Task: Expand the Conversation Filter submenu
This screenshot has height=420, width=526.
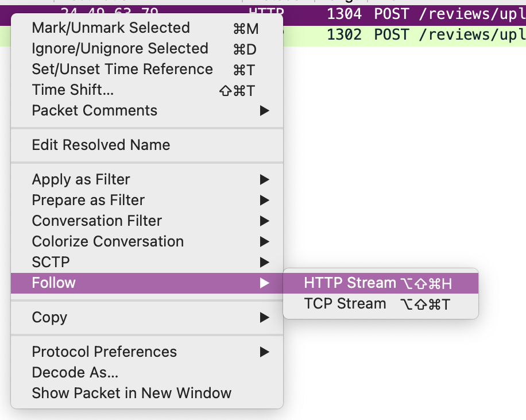Action: (x=97, y=221)
